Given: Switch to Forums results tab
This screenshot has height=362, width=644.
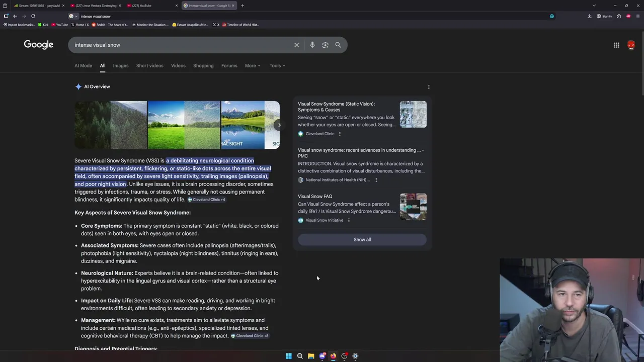Looking at the screenshot, I should [229, 66].
